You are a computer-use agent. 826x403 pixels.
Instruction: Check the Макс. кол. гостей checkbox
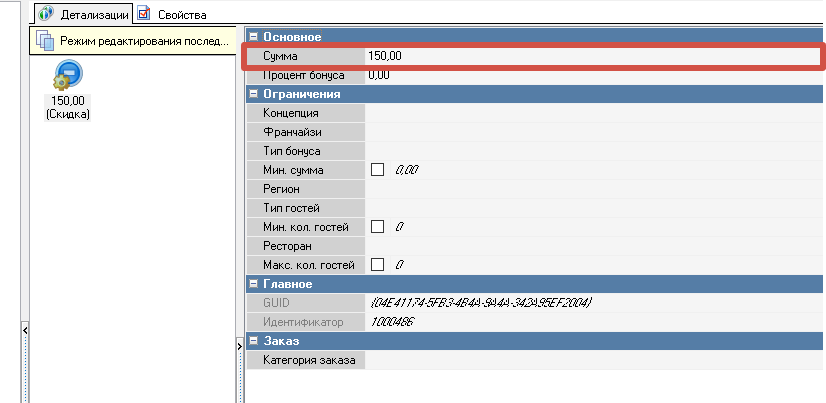tap(377, 265)
